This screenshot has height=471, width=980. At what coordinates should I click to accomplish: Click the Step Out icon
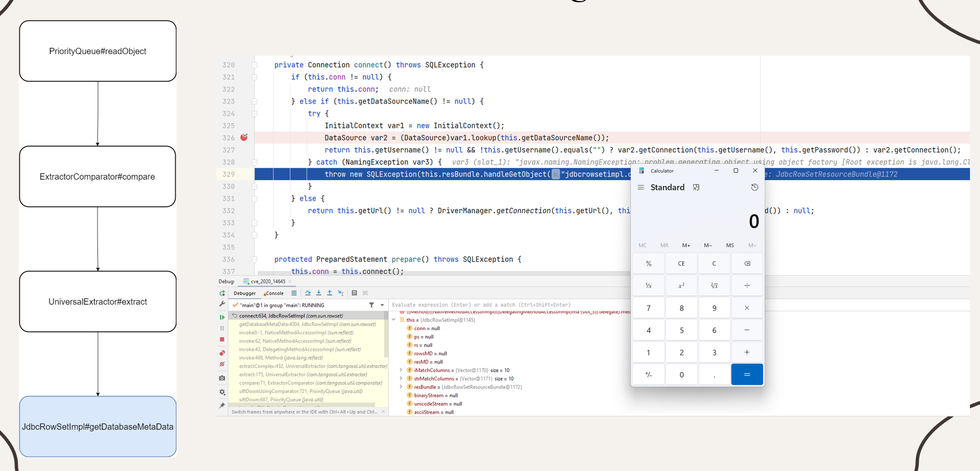[330, 293]
